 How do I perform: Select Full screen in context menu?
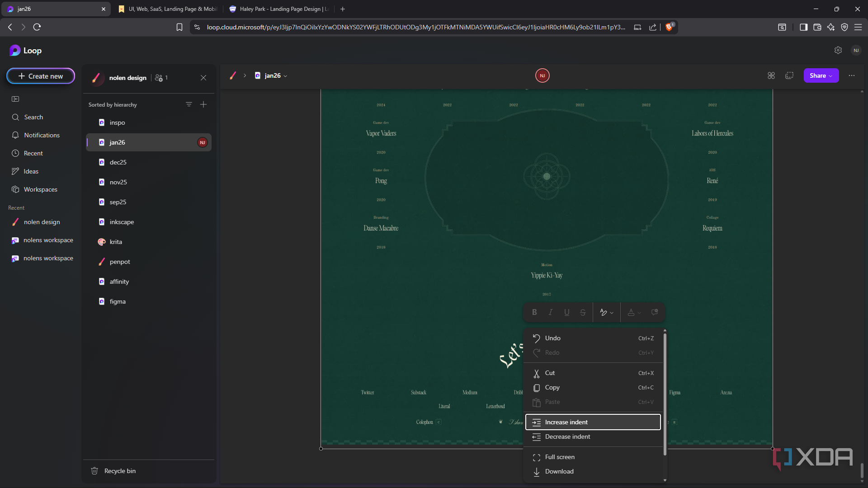pyautogui.click(x=593, y=457)
